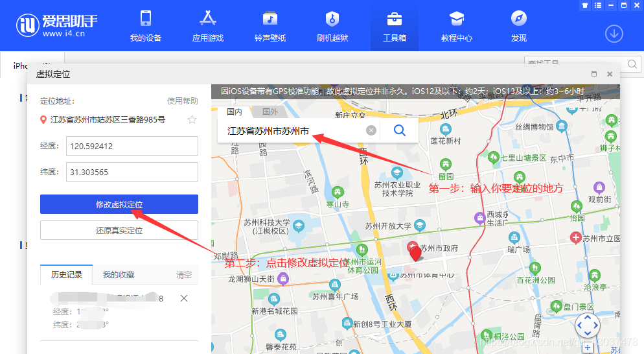The height and width of the screenshot is (354, 644).
Task: Switch the map to the 国外 tab
Action: (270, 112)
